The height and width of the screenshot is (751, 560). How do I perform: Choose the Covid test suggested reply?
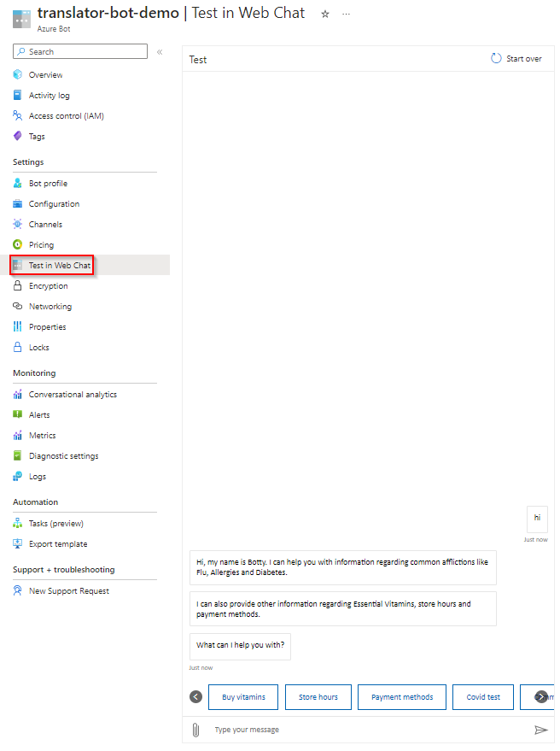(x=483, y=697)
